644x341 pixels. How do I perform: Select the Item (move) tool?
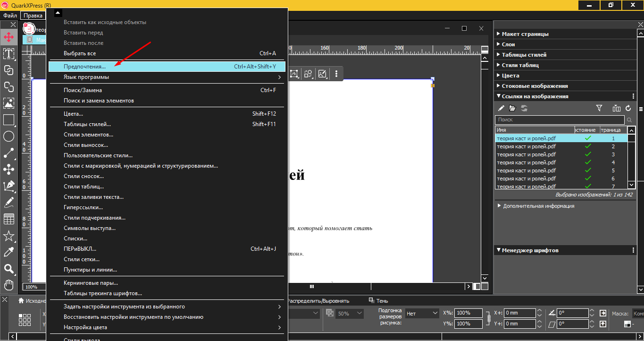8,37
